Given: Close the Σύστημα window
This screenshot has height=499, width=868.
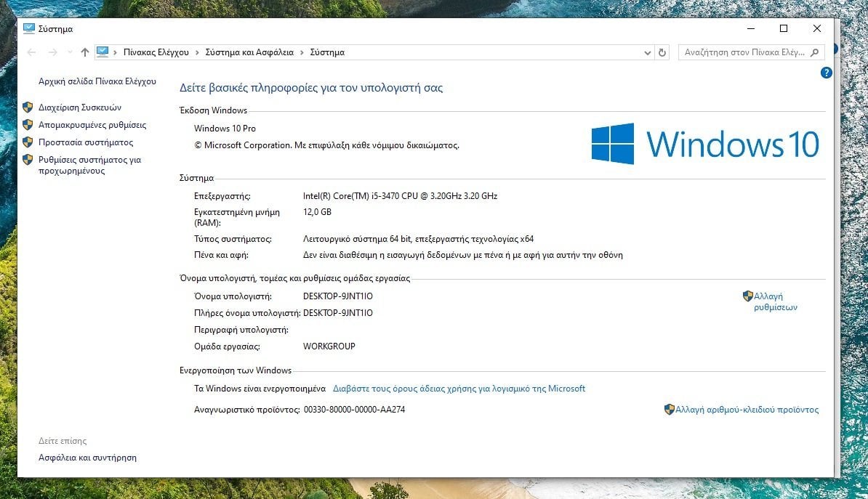Looking at the screenshot, I should (x=816, y=29).
